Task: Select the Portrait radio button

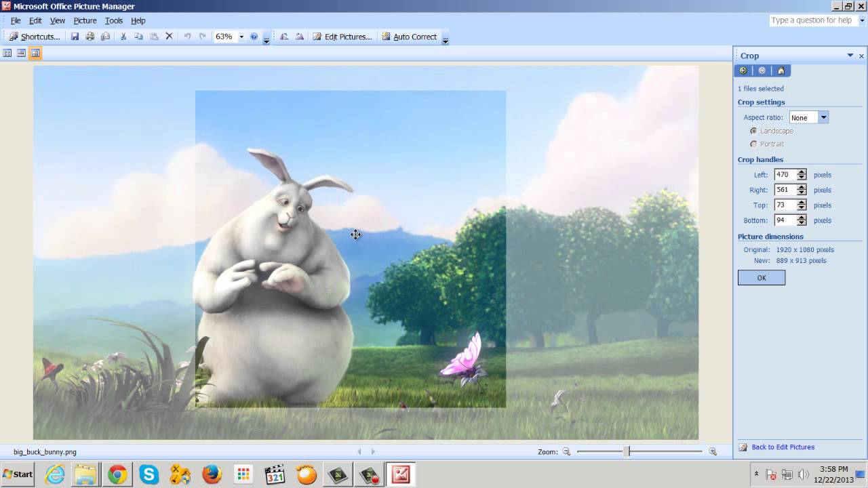Action: [753, 144]
